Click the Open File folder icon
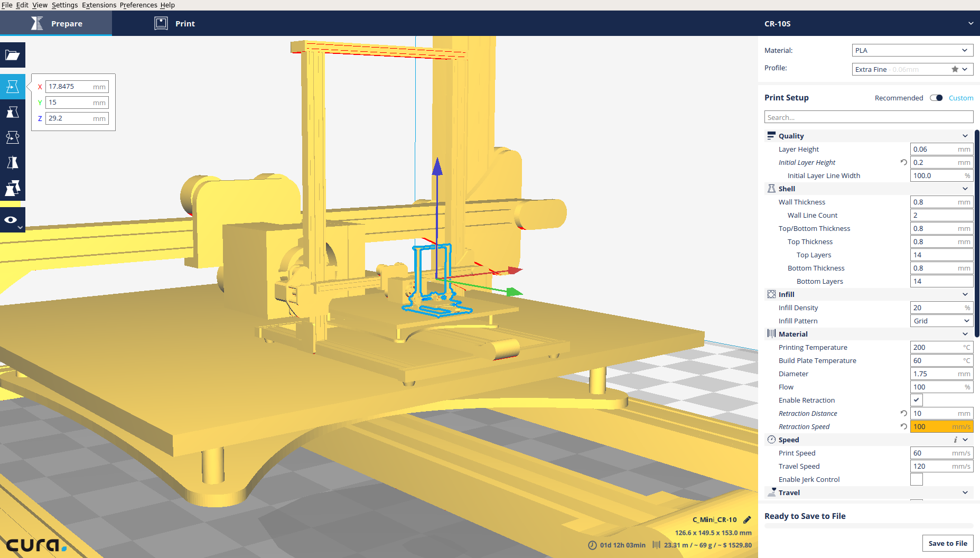The width and height of the screenshot is (980, 558). coord(13,55)
